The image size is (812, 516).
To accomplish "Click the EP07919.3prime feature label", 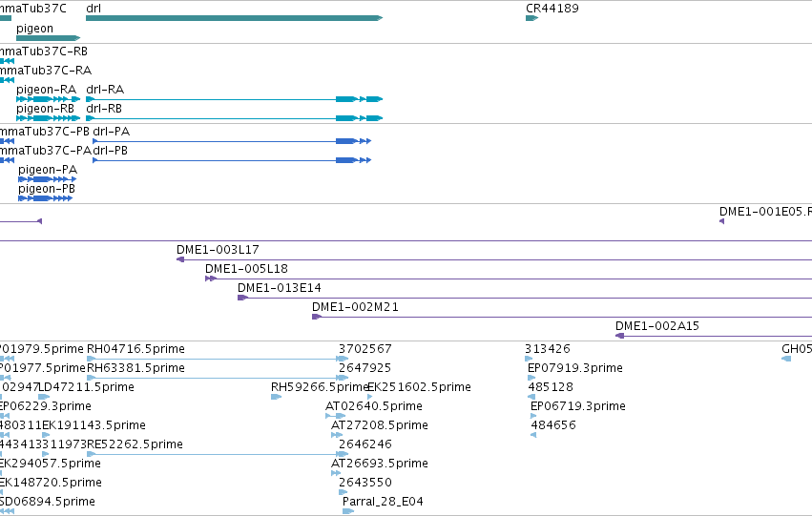I will point(574,368).
